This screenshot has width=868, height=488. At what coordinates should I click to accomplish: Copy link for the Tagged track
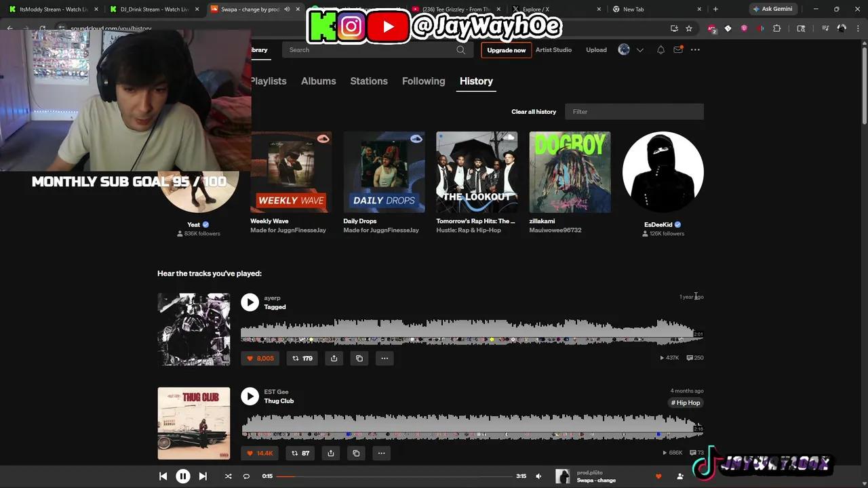coord(359,359)
